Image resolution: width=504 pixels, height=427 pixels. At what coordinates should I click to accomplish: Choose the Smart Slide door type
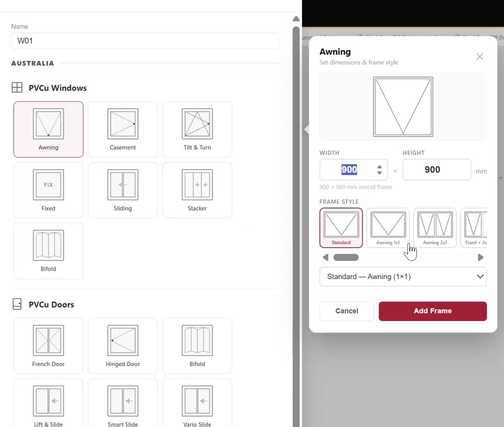pos(123,403)
